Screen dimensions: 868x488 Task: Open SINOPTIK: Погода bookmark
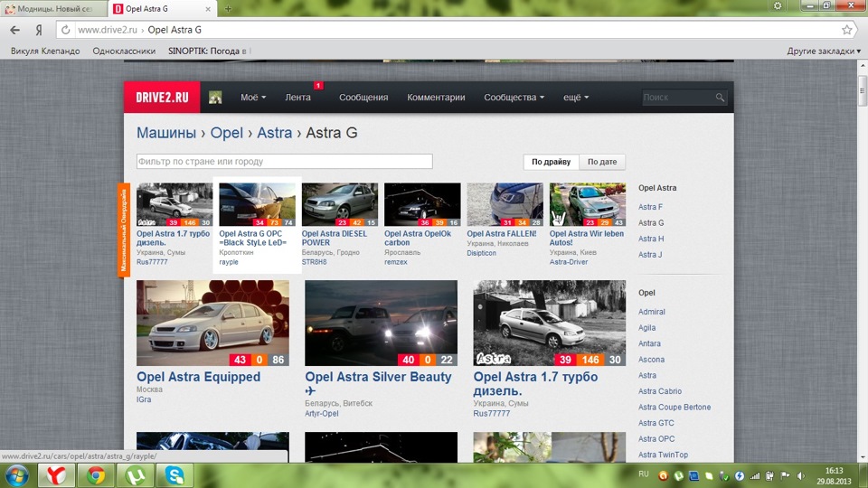pos(207,51)
